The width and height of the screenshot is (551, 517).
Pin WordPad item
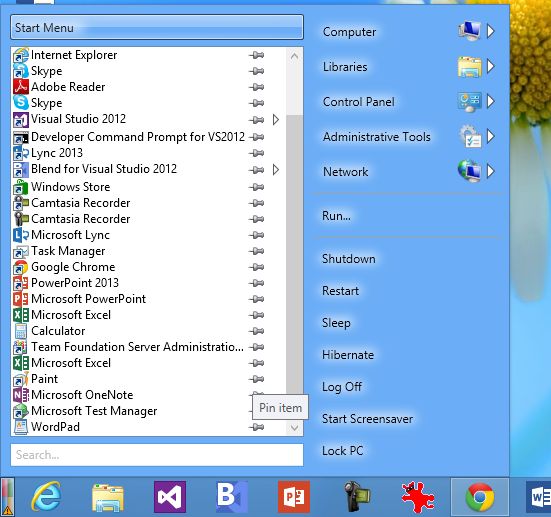coord(257,427)
